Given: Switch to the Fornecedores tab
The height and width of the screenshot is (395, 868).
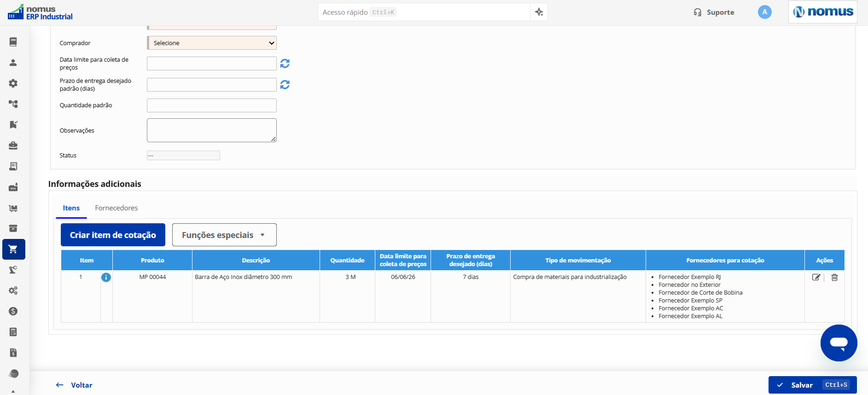Looking at the screenshot, I should [117, 208].
